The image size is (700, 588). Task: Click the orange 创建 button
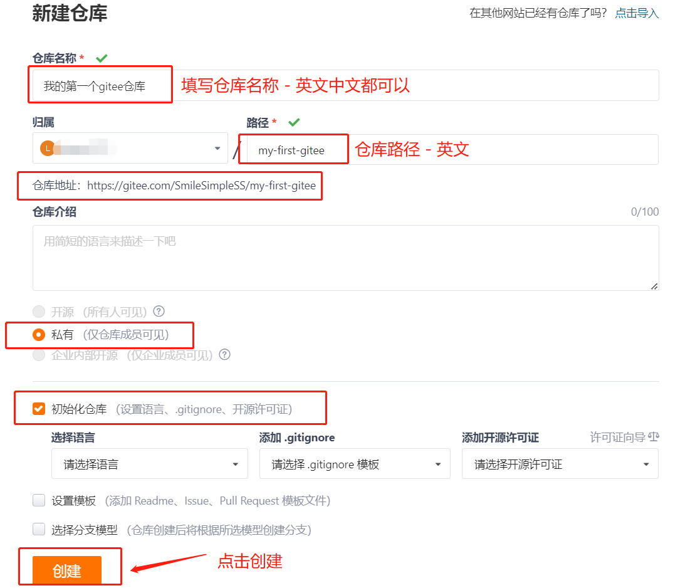point(67,570)
